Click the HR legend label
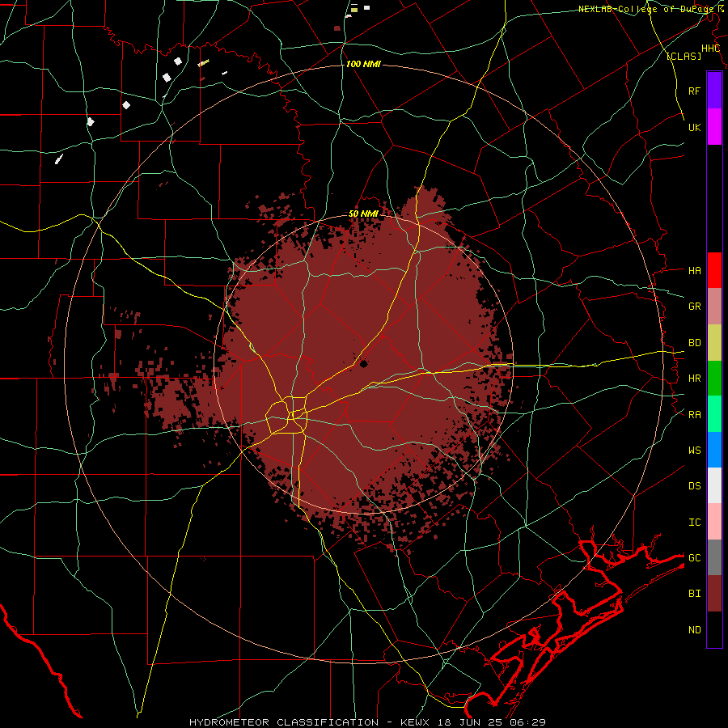Image resolution: width=728 pixels, height=728 pixels. pyautogui.click(x=695, y=379)
